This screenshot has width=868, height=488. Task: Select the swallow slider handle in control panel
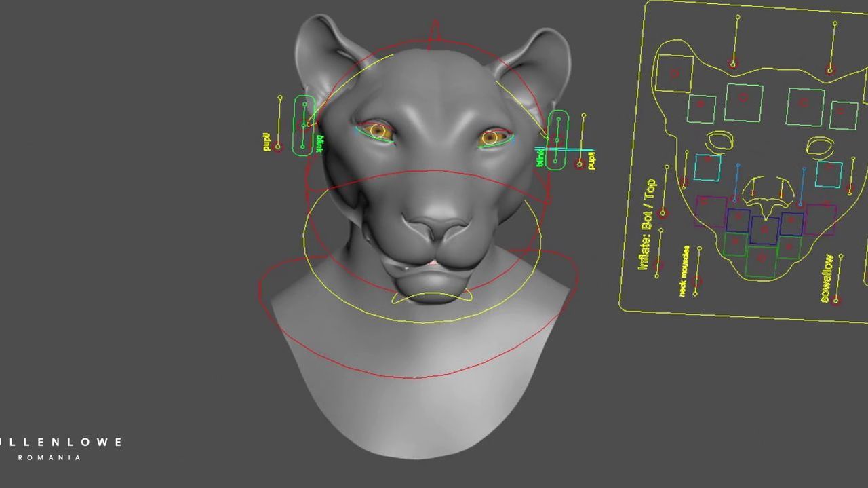pos(836,300)
